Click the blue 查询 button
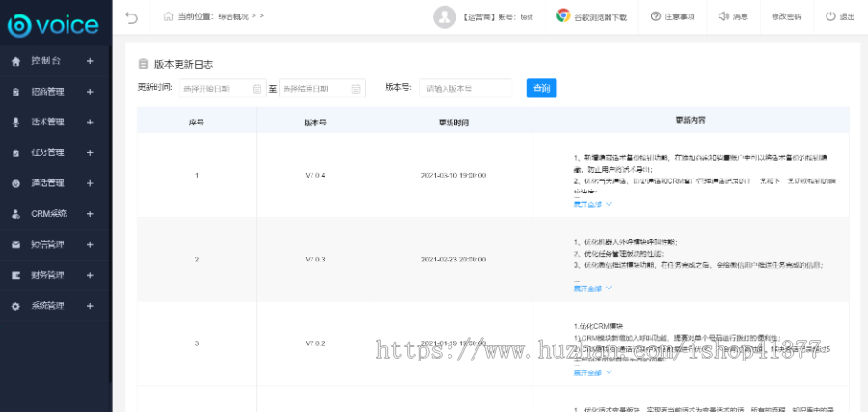The width and height of the screenshot is (868, 412). coord(541,88)
